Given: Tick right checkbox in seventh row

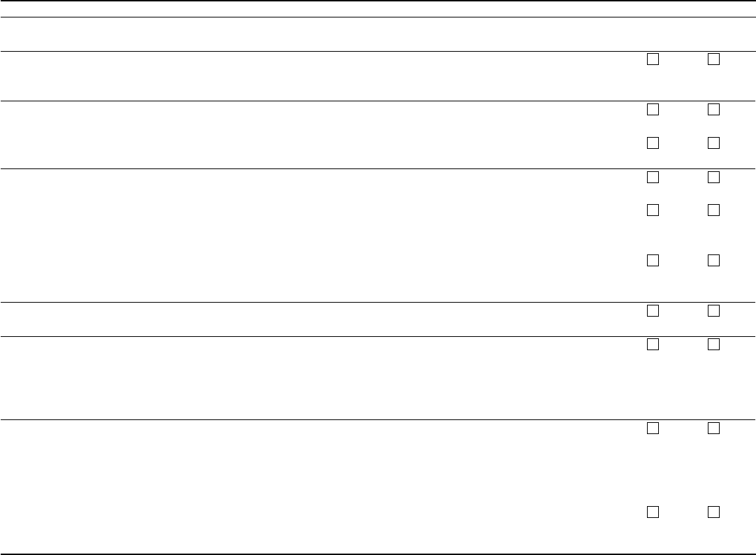Looking at the screenshot, I should pos(713,310).
